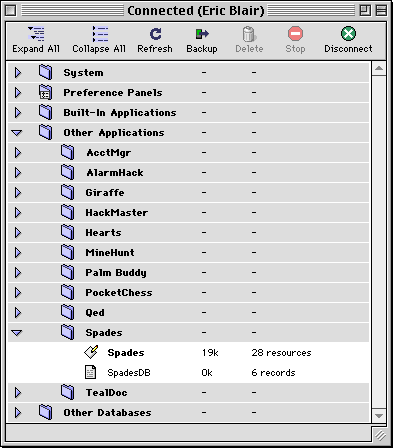
Task: Select the Hearts folder icon
Action: click(x=68, y=232)
